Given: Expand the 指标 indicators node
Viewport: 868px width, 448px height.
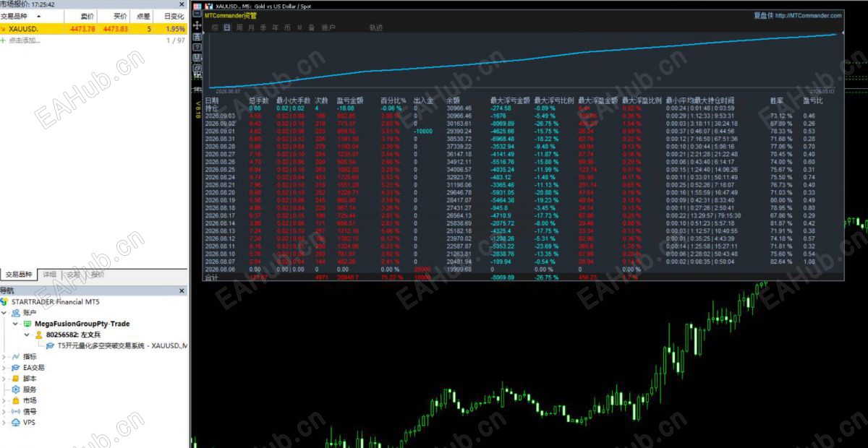Looking at the screenshot, I should tap(5, 357).
